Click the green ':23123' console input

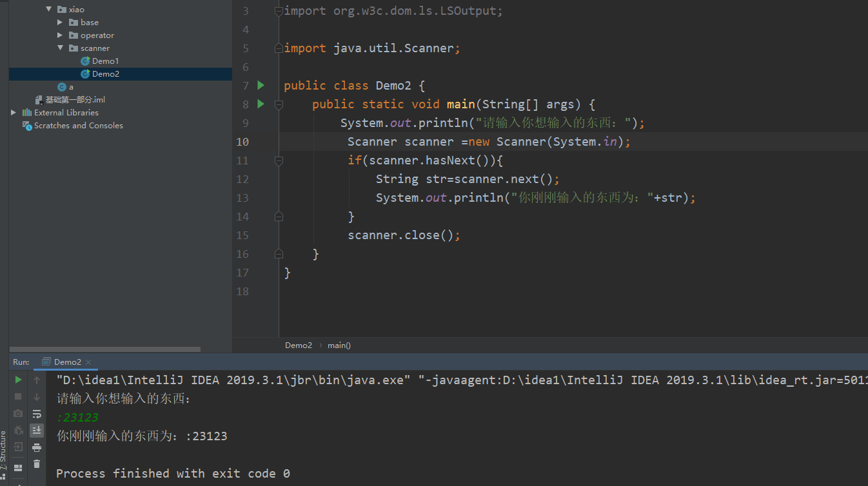tap(77, 418)
